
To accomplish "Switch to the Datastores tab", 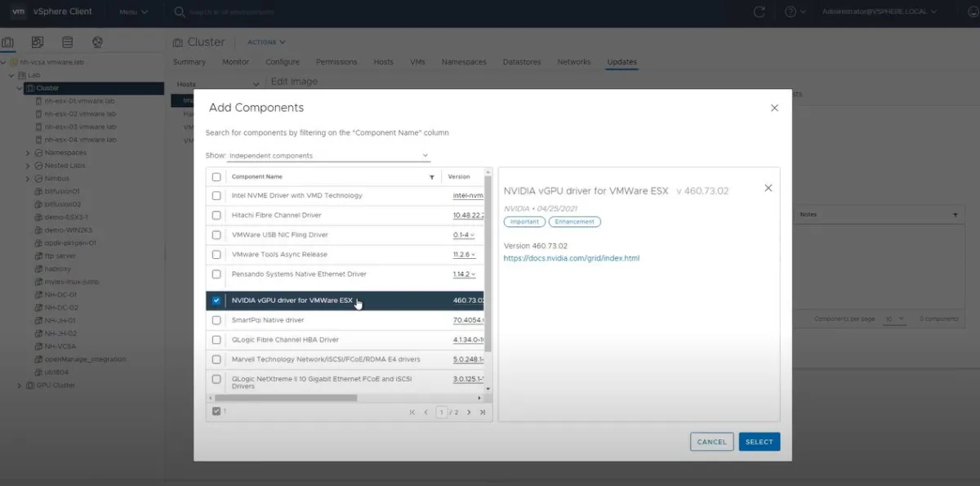I will coord(522,62).
